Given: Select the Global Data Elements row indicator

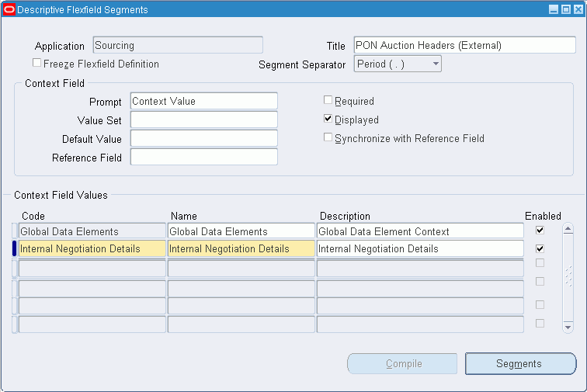Looking at the screenshot, I should pos(15,231).
